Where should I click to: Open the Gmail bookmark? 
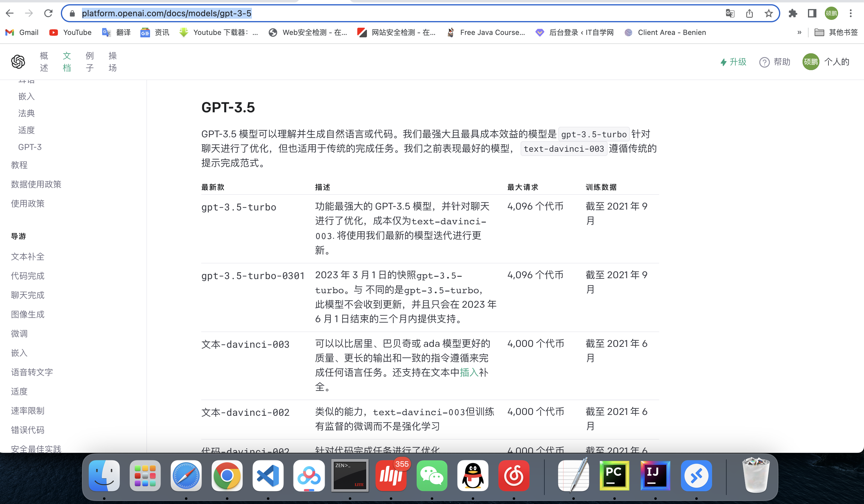point(22,33)
